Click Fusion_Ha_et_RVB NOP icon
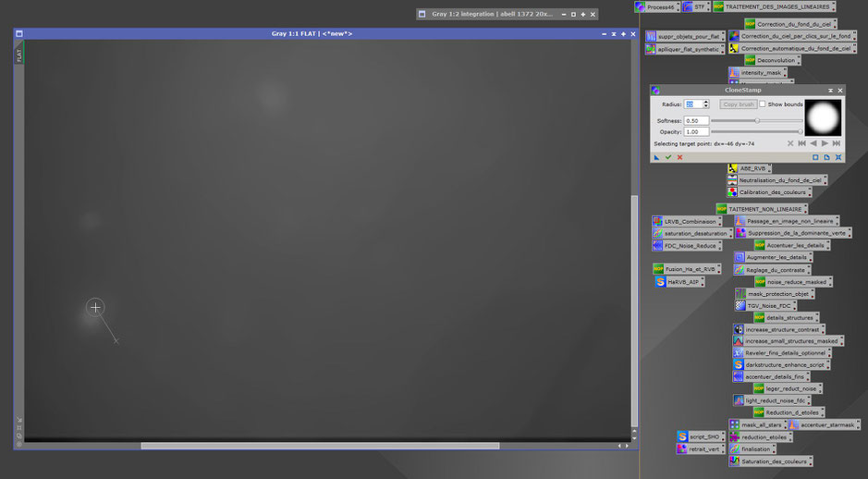The image size is (868, 479). coord(687,269)
